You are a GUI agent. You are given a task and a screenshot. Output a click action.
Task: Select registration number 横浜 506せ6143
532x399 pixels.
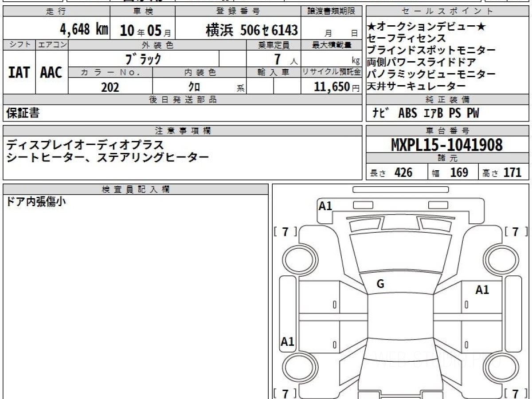252,30
